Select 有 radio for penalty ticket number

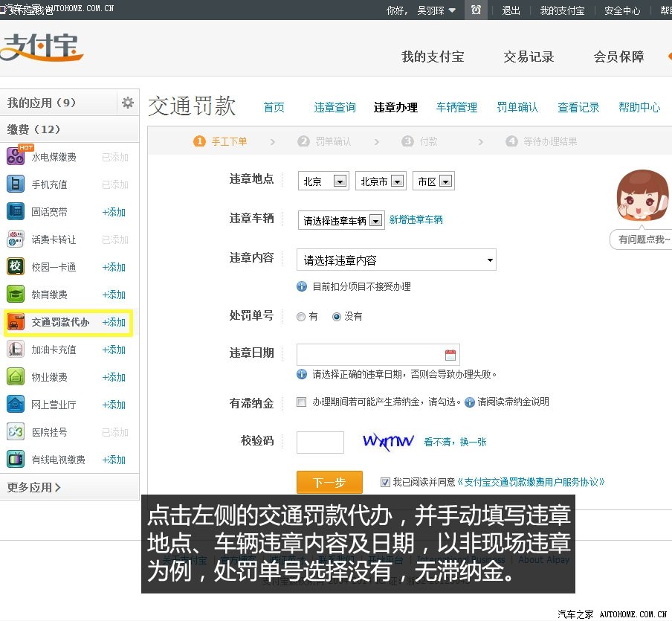click(301, 317)
